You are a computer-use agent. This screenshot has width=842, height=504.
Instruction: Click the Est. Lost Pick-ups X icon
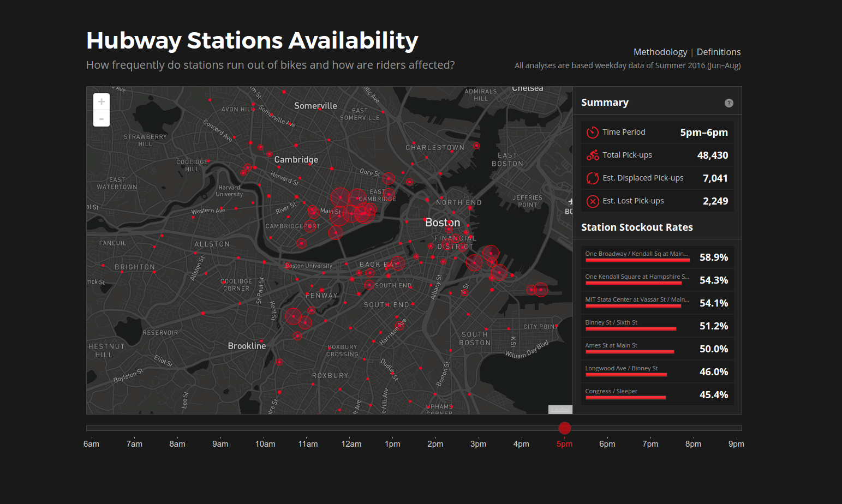click(593, 201)
